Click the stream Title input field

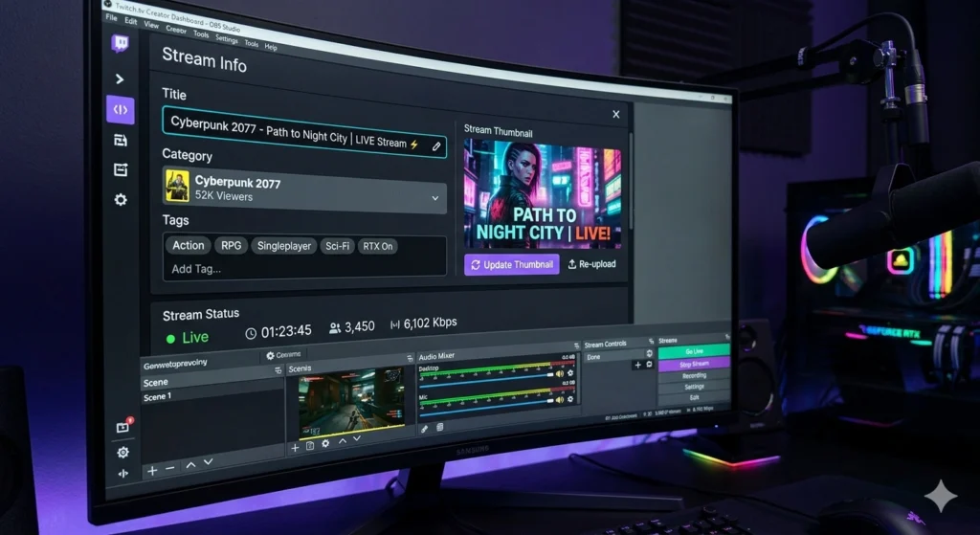tap(304, 132)
